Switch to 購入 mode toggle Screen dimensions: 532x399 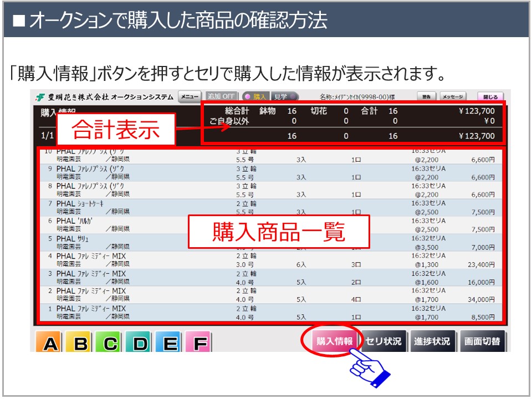click(x=255, y=96)
